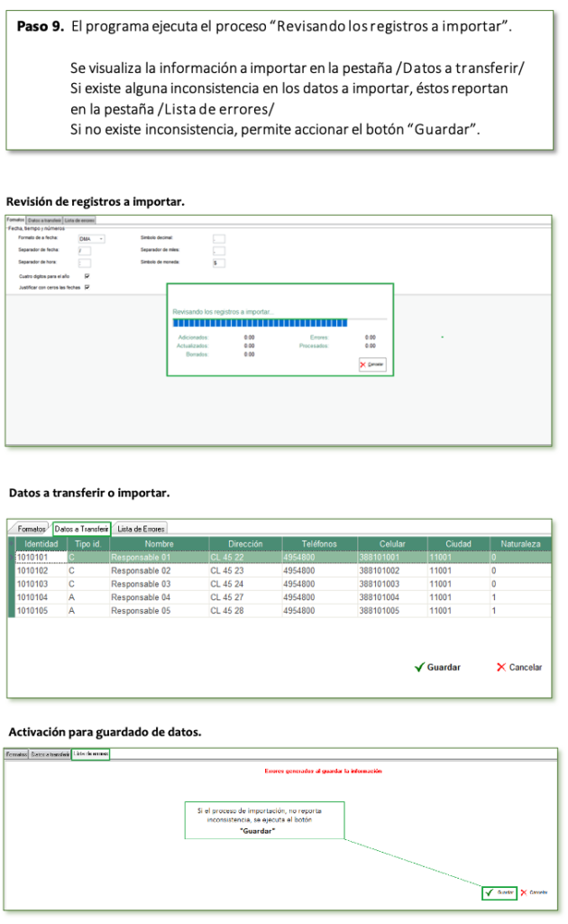Open the 'Formato de la fecha' DMA dropdown

(x=91, y=239)
